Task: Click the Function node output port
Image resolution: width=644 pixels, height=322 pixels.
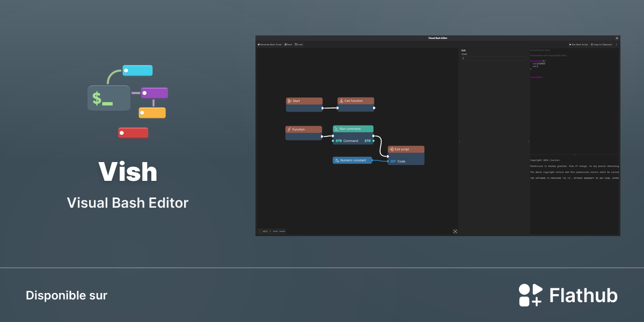Action: [x=322, y=136]
